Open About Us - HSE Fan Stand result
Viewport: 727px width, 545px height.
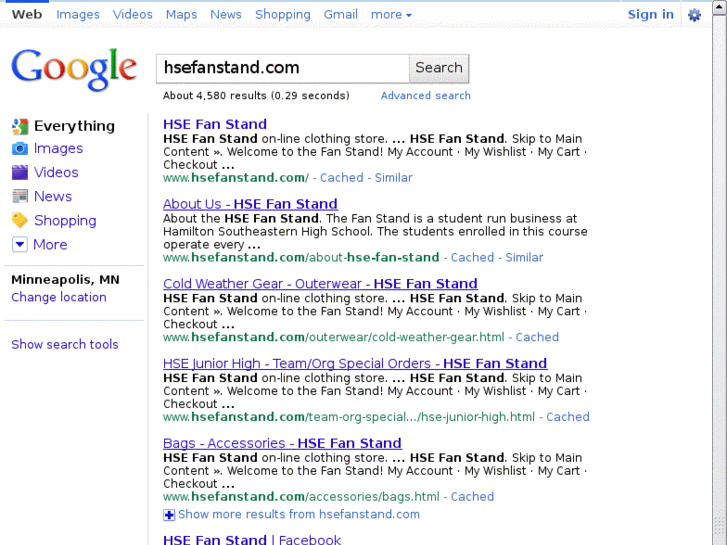pos(250,204)
